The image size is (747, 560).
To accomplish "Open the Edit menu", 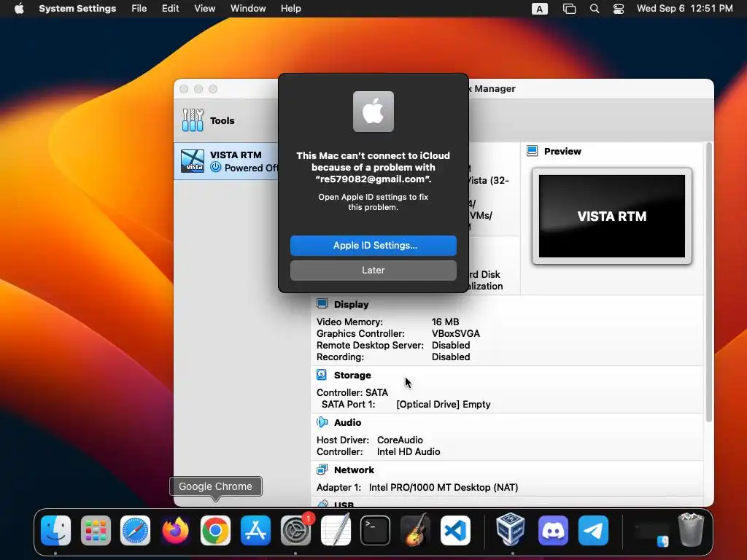I will tap(170, 9).
